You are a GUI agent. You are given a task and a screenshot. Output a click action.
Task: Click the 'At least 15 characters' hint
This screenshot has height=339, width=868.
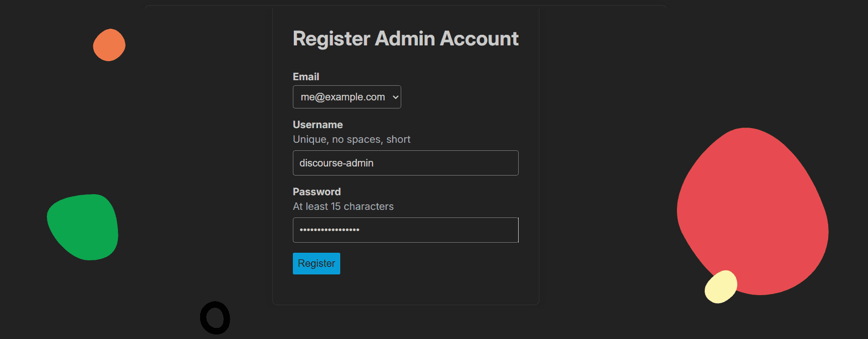coord(343,206)
